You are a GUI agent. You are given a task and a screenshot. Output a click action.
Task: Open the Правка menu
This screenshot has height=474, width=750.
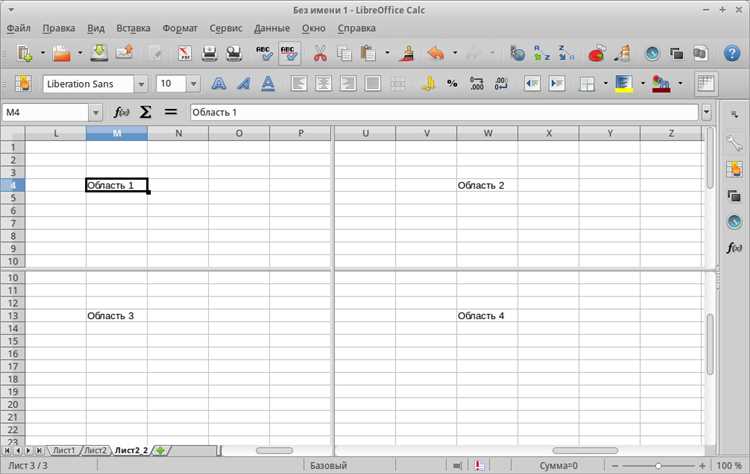tap(59, 28)
